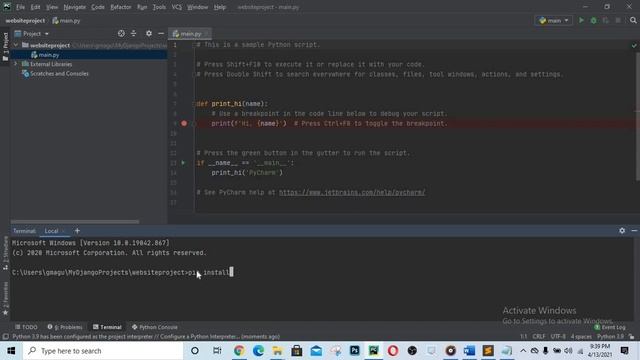The image size is (640, 360).
Task: Show hidden system tray icons
Action: coord(523,351)
